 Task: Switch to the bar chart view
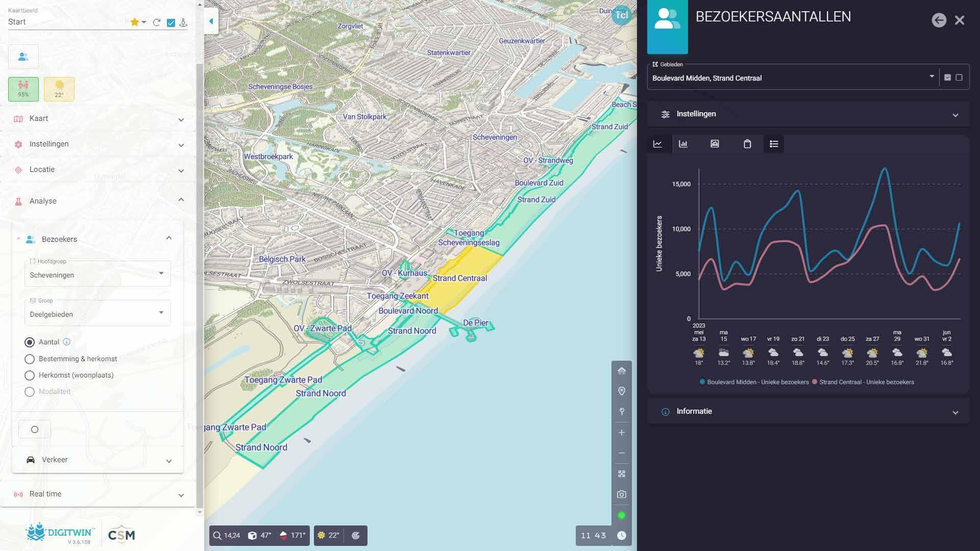click(x=683, y=144)
